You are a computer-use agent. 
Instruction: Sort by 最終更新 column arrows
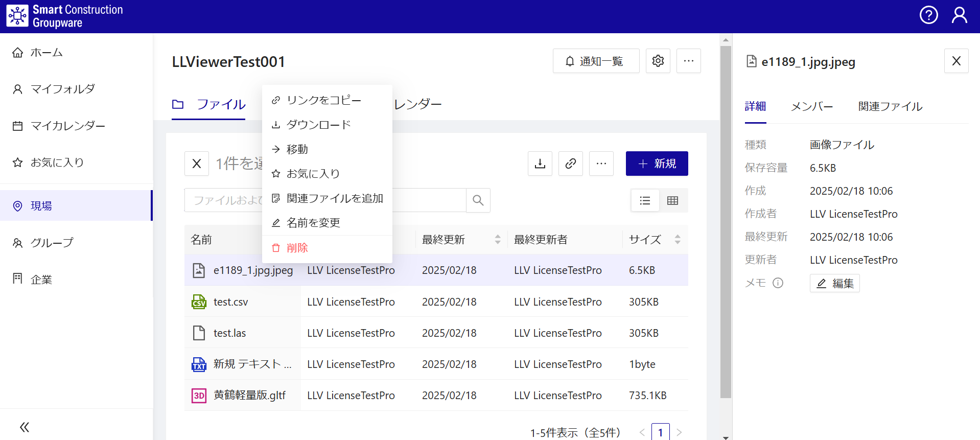[497, 239]
